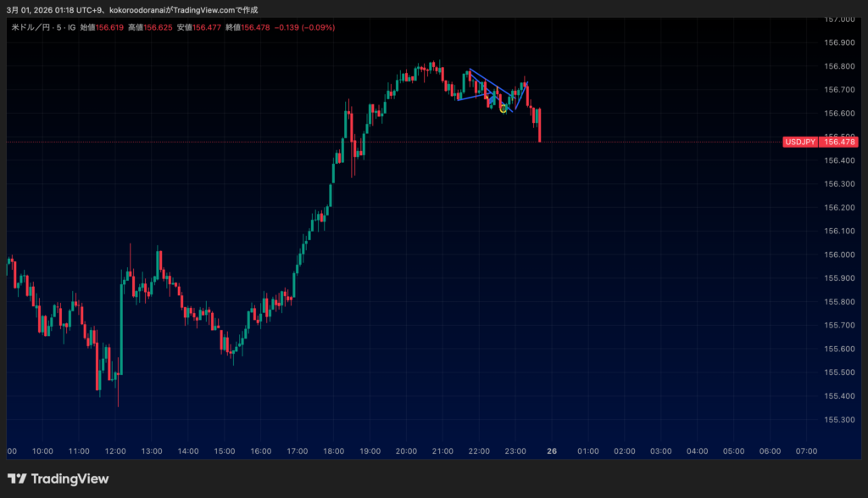Click the red USDJPY symbol tag

point(800,142)
